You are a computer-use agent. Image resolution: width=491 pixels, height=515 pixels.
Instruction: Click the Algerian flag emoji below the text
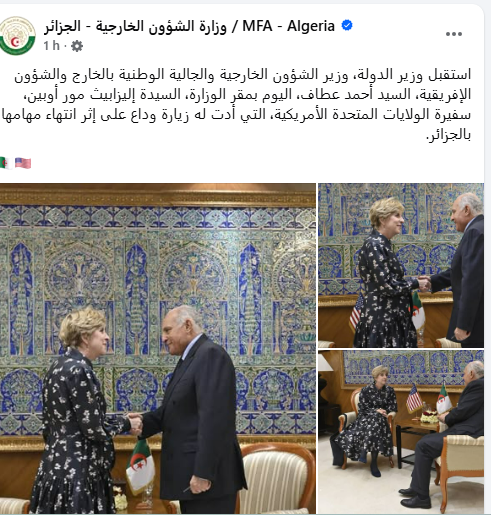point(6,163)
